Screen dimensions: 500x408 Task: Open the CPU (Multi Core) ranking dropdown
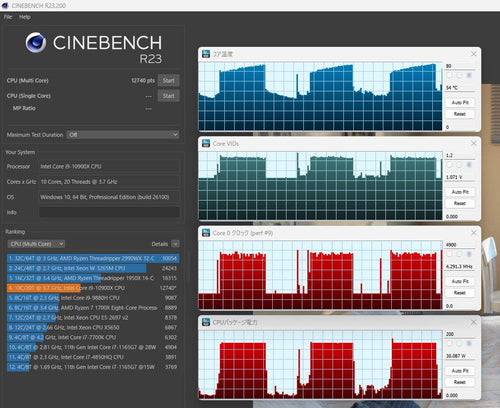[x=36, y=244]
